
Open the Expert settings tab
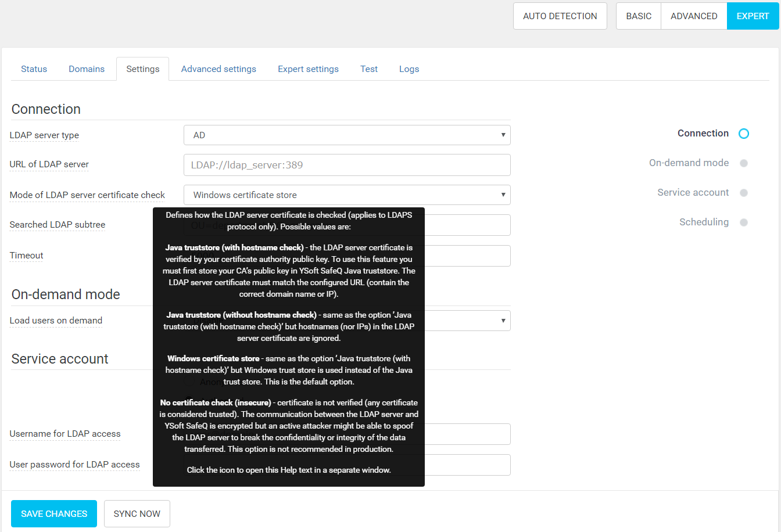(308, 69)
